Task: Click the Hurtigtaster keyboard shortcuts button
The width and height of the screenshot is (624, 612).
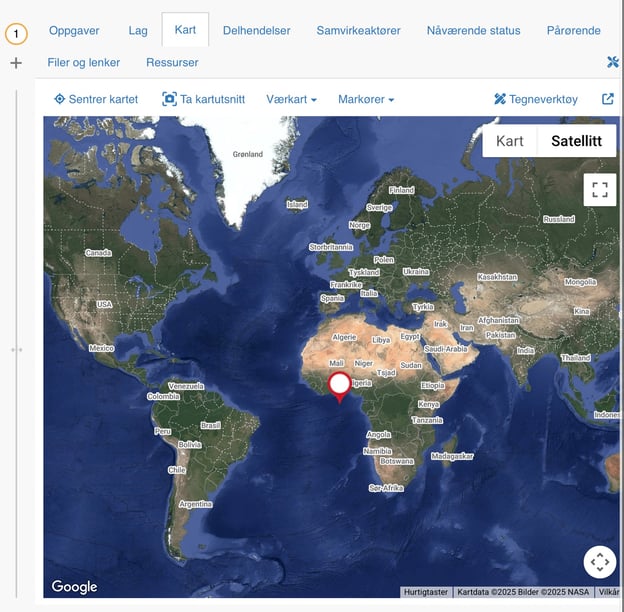Action: [x=426, y=591]
